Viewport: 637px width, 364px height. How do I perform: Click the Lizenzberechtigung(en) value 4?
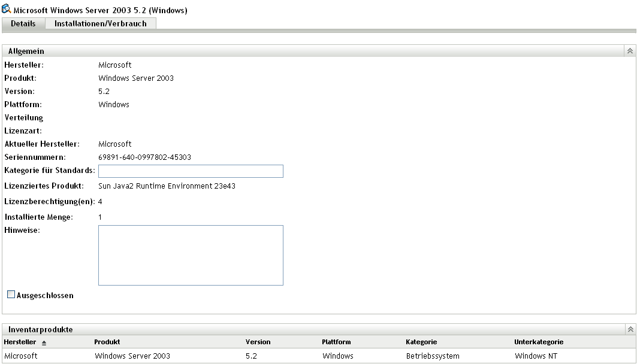pos(100,202)
